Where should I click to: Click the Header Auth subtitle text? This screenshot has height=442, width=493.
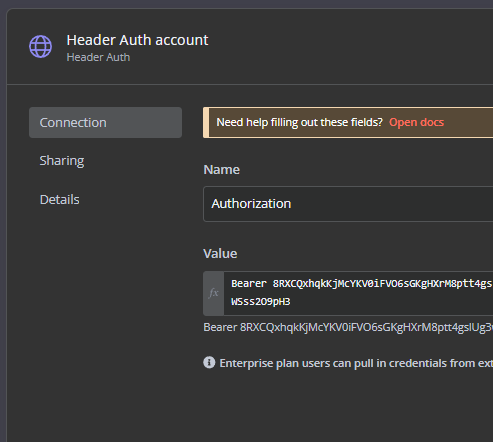98,57
